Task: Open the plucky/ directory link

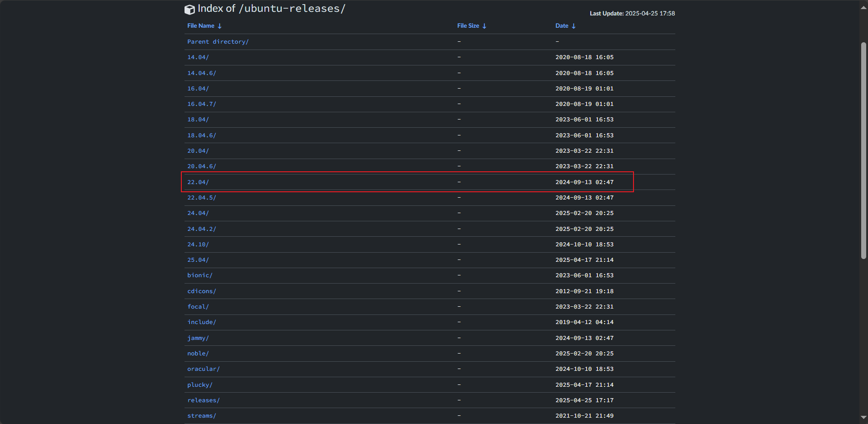Action: click(200, 385)
